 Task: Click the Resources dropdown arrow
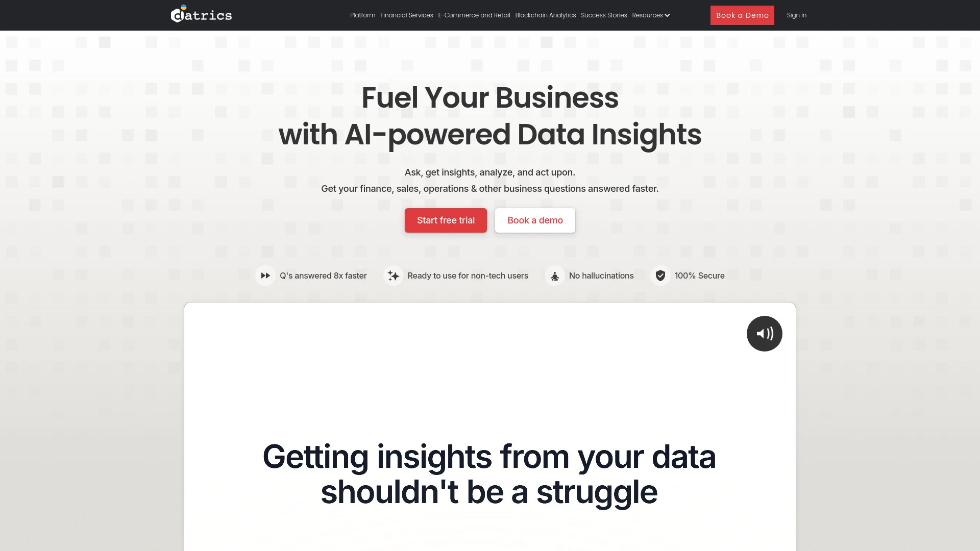668,15
